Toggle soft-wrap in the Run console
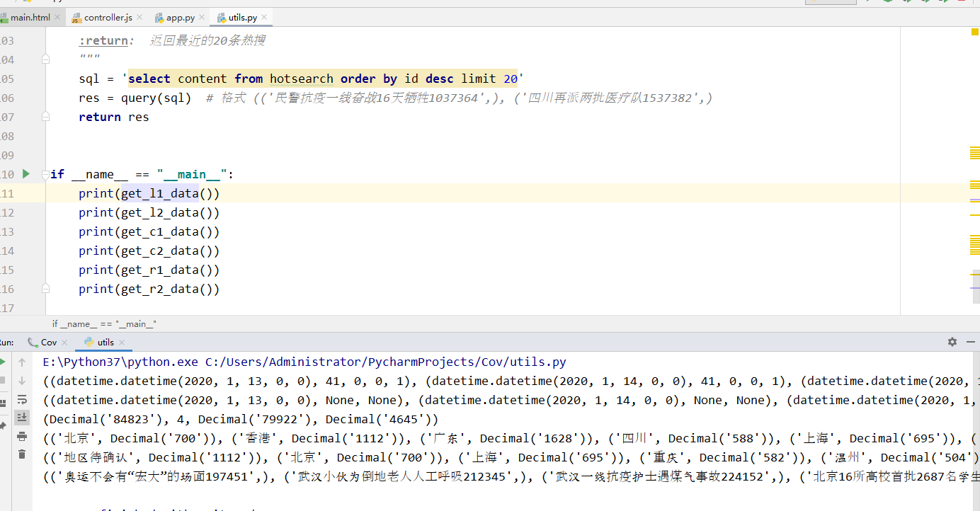 [22, 399]
